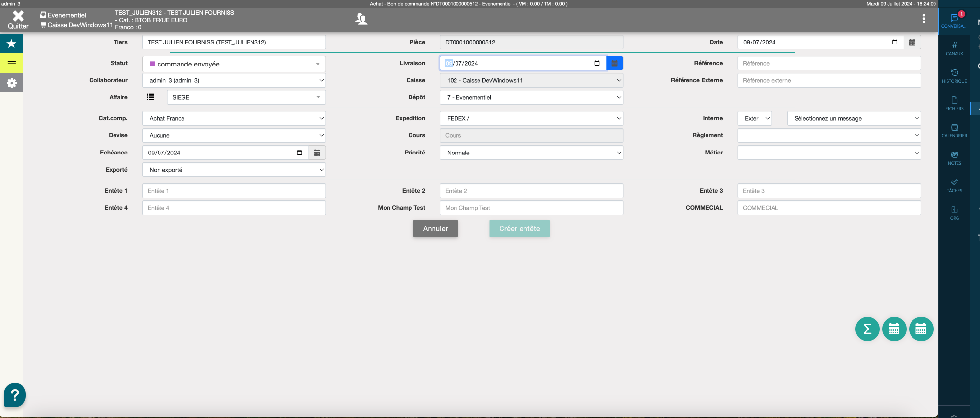Switch to the Historique tab

point(954,76)
